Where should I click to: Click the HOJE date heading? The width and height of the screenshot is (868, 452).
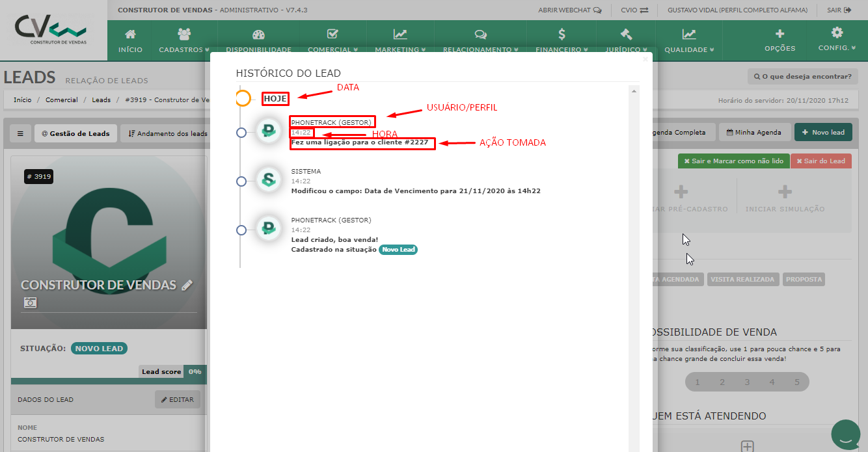(x=275, y=99)
